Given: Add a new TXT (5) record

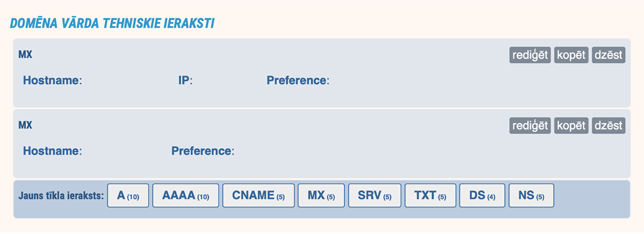Looking at the screenshot, I should tap(430, 195).
